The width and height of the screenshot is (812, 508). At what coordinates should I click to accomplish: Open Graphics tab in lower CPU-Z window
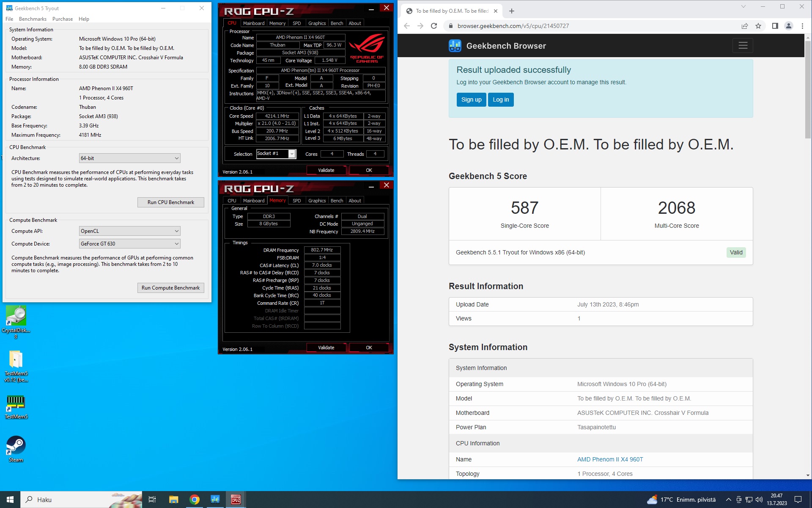tap(317, 201)
